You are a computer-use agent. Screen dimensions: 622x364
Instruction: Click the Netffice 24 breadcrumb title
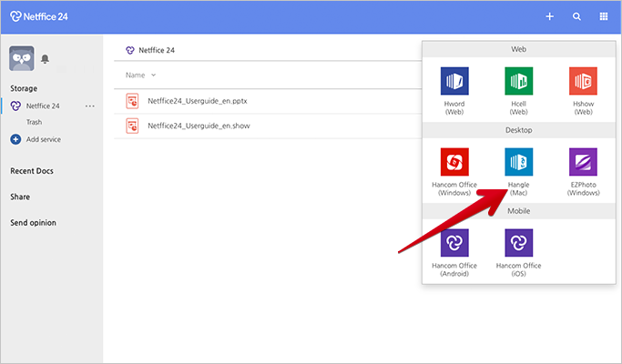click(157, 50)
